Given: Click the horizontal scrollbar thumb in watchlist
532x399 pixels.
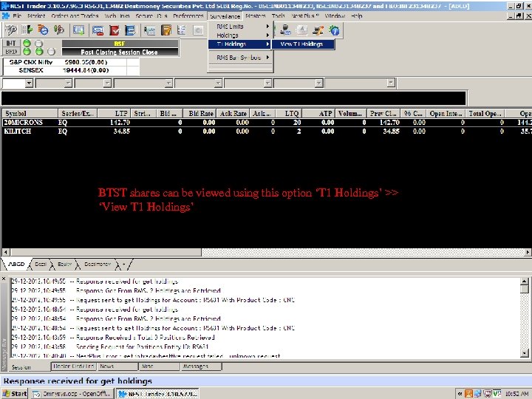Looking at the screenshot, I should point(106,252).
